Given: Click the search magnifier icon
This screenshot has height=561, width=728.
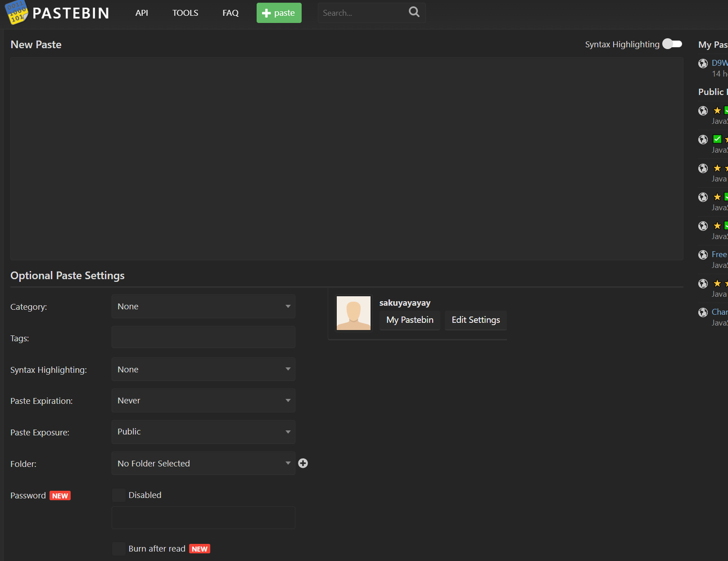Looking at the screenshot, I should (x=414, y=12).
